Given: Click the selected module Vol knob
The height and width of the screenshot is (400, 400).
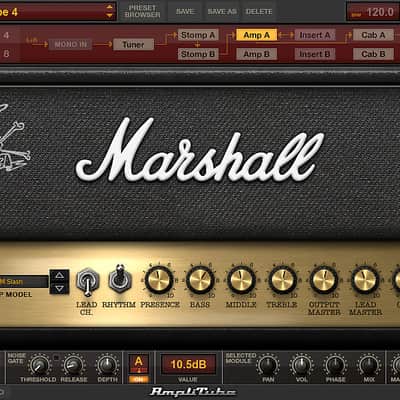Looking at the screenshot, I should [301, 365].
